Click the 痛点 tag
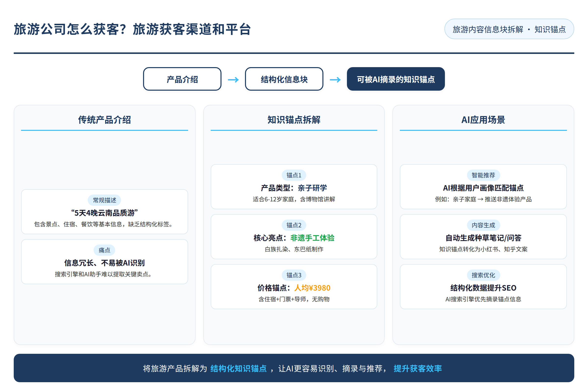The width and height of the screenshot is (588, 392). 105,250
